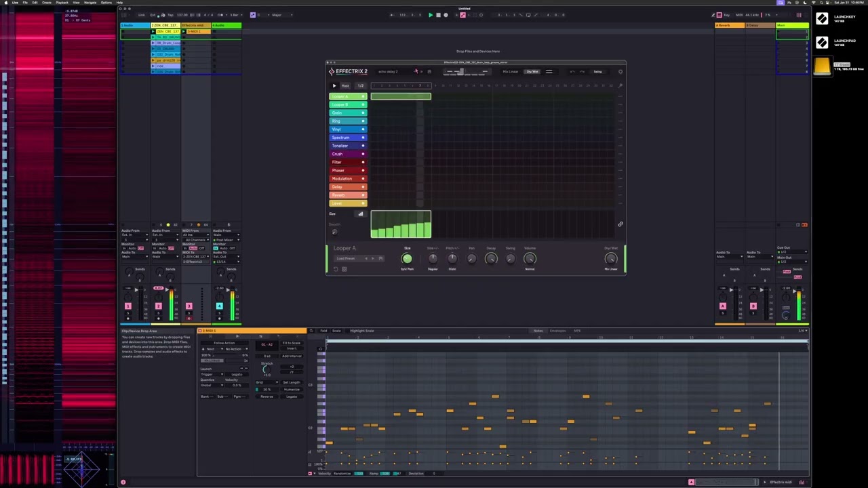This screenshot has height=488, width=868.
Task: Open the Options menu in the menu bar
Action: point(106,3)
